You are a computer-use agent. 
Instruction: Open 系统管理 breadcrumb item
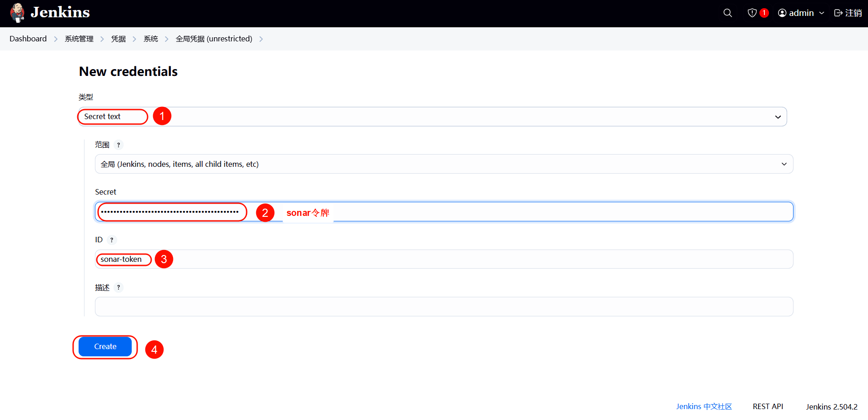click(x=79, y=39)
